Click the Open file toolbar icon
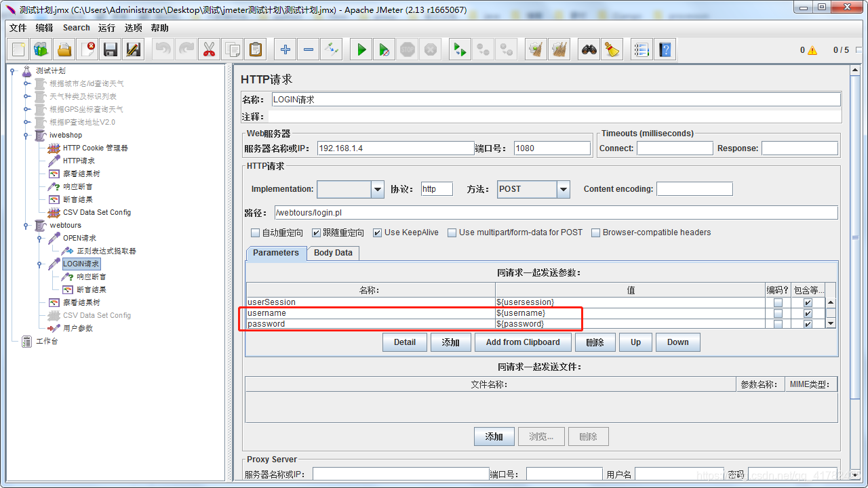This screenshot has width=868, height=488. [x=64, y=49]
